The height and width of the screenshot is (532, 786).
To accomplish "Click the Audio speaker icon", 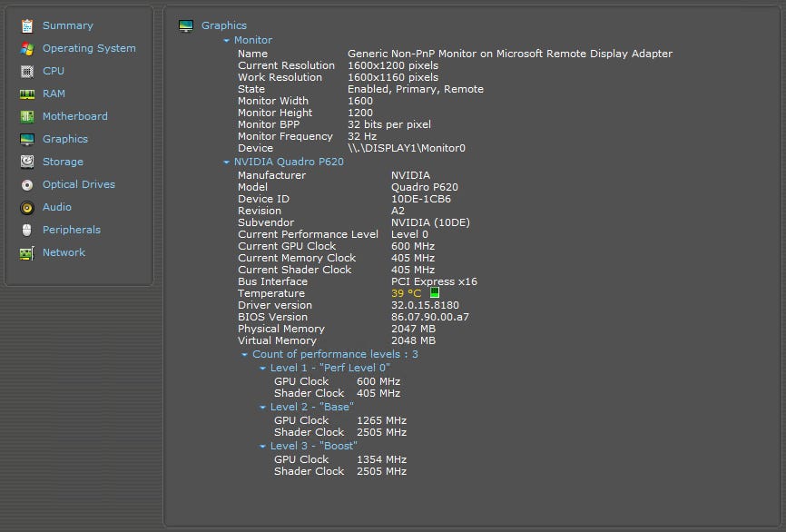I will (26, 207).
